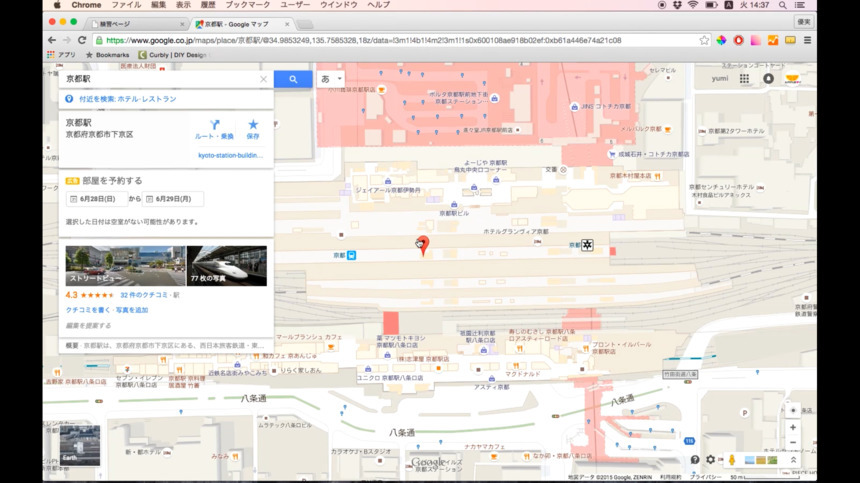Zoom in on the map
The width and height of the screenshot is (860, 483).
tap(793, 427)
